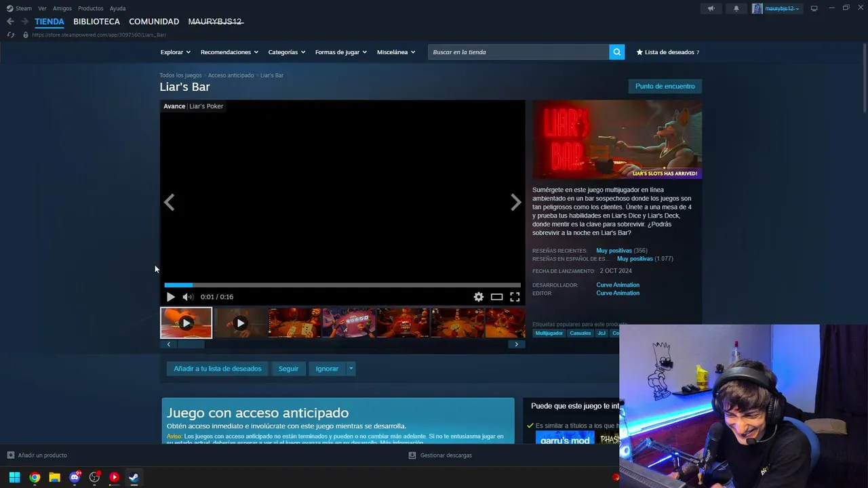Click the Añadir un producto plus icon
Viewport: 868px width, 488px height.
[10, 455]
